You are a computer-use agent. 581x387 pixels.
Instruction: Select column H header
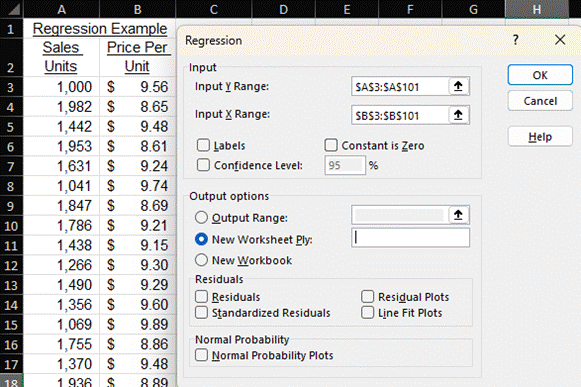pos(537,9)
